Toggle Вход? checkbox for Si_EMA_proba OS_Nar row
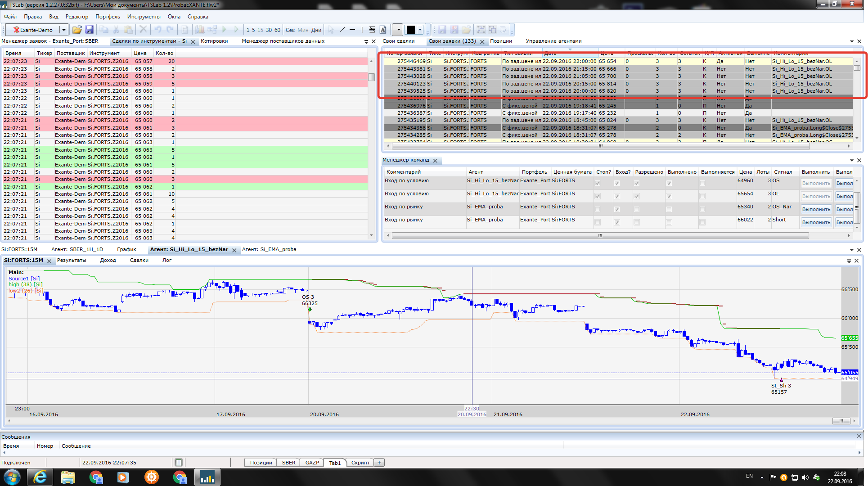The height and width of the screenshot is (486, 868). [x=617, y=209]
